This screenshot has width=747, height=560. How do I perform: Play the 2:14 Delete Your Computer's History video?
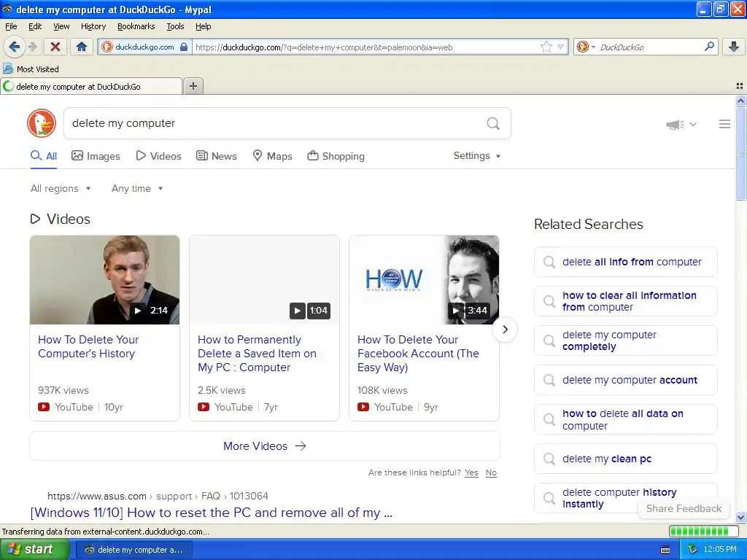104,280
